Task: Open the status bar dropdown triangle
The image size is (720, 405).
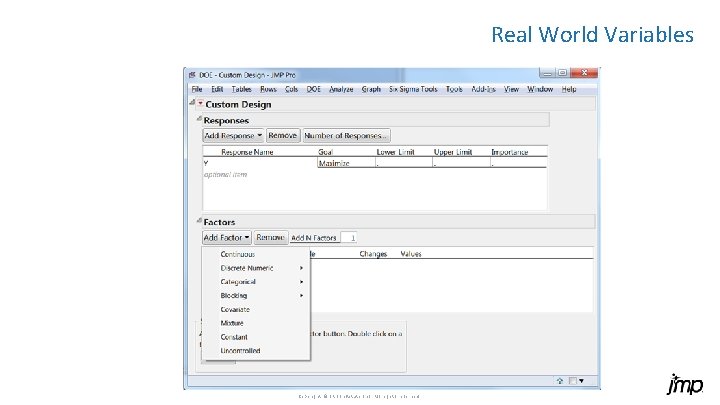Action: coord(581,381)
